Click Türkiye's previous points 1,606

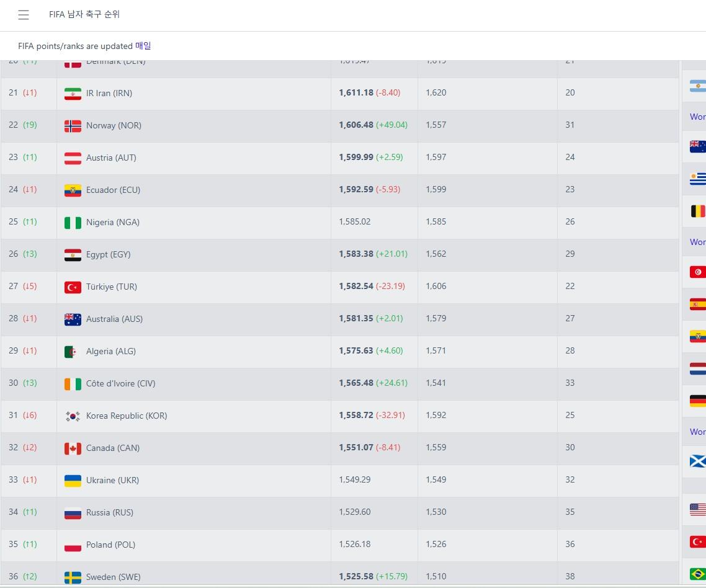436,287
